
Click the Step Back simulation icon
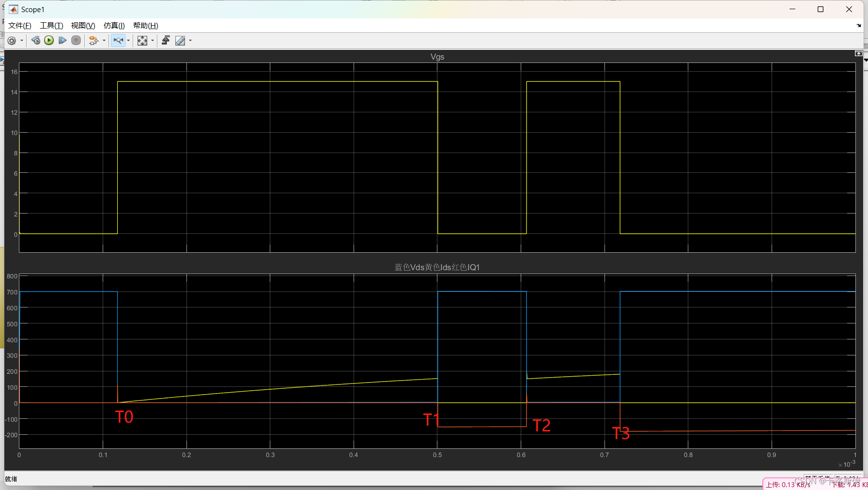(36, 40)
